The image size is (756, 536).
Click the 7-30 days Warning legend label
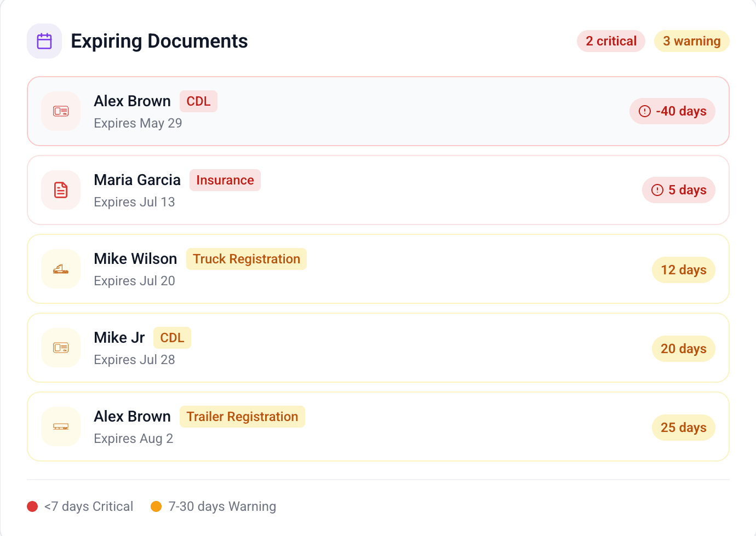coord(222,506)
